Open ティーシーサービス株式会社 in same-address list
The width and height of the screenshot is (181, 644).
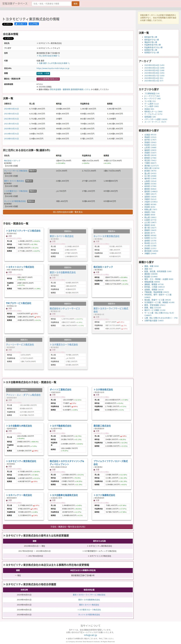tap(16, 171)
